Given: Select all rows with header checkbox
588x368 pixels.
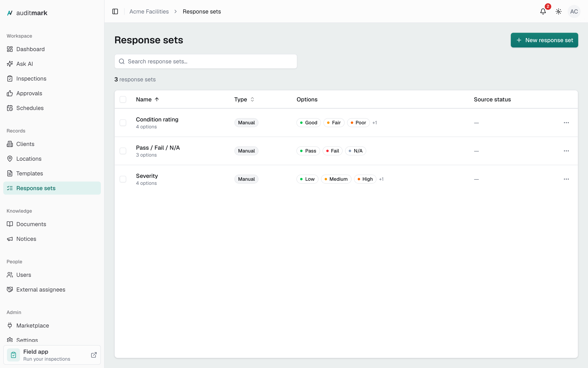Looking at the screenshot, I should click(123, 99).
